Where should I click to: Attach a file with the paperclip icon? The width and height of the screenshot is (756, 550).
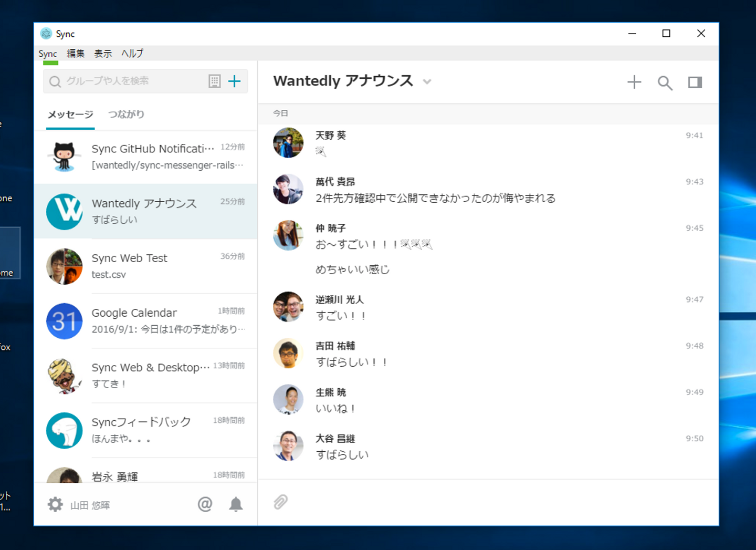pos(281,502)
